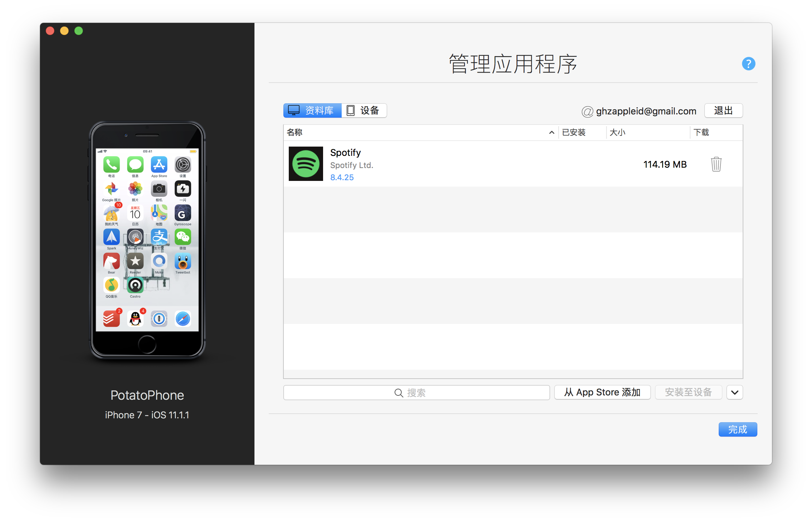Click the 1Password dock icon on device
The image size is (812, 522).
point(159,319)
